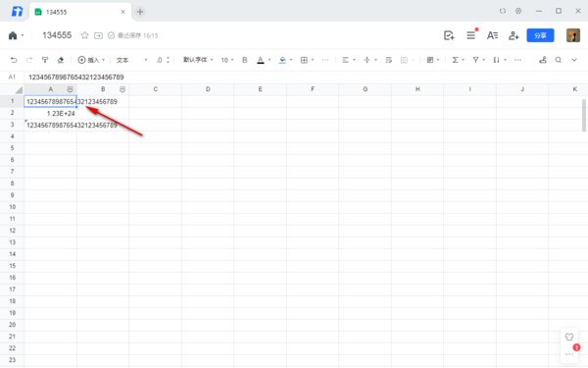The image size is (588, 368).
Task: Expand the font size 10 dropdown
Action: 227,60
